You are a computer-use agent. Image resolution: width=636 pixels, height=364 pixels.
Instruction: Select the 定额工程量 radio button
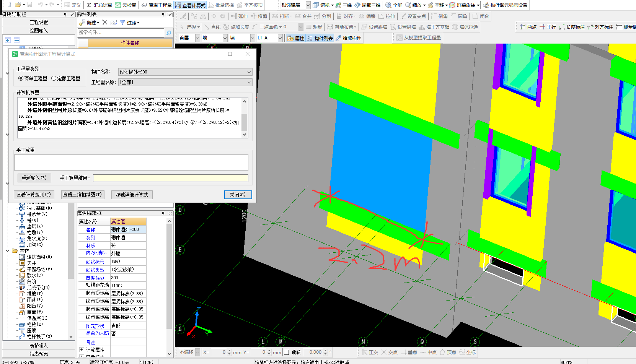[66, 78]
